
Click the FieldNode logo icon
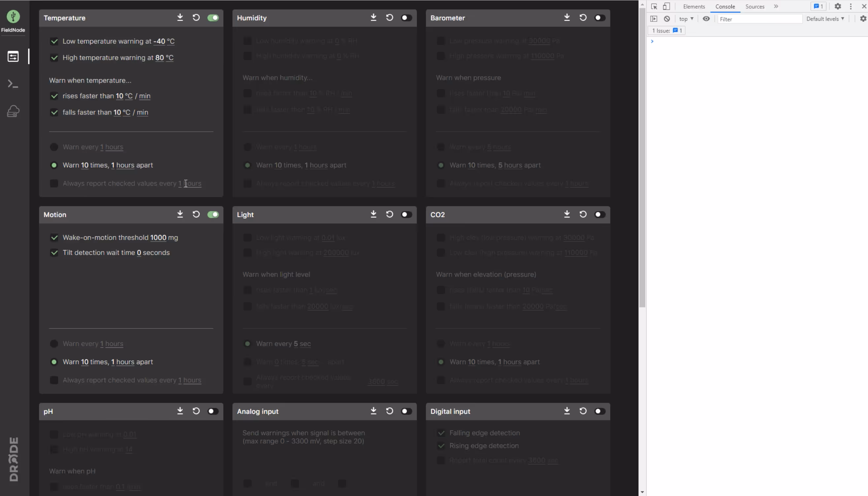click(x=13, y=17)
